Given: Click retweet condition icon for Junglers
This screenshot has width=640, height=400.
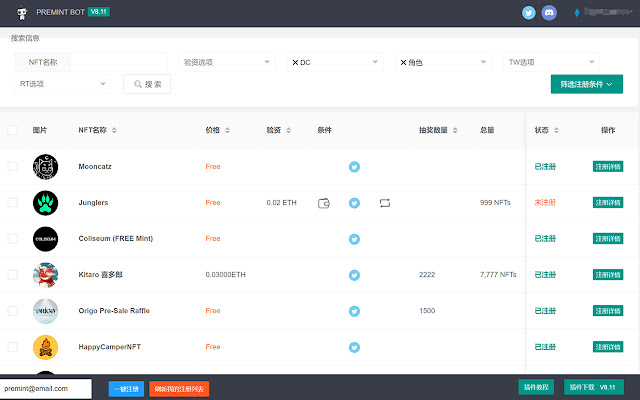Looking at the screenshot, I should 385,203.
